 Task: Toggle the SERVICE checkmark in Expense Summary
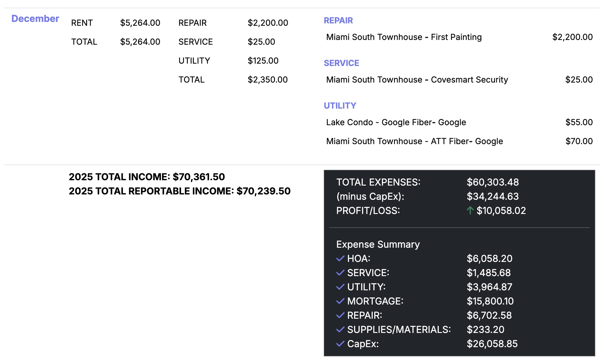tap(340, 273)
